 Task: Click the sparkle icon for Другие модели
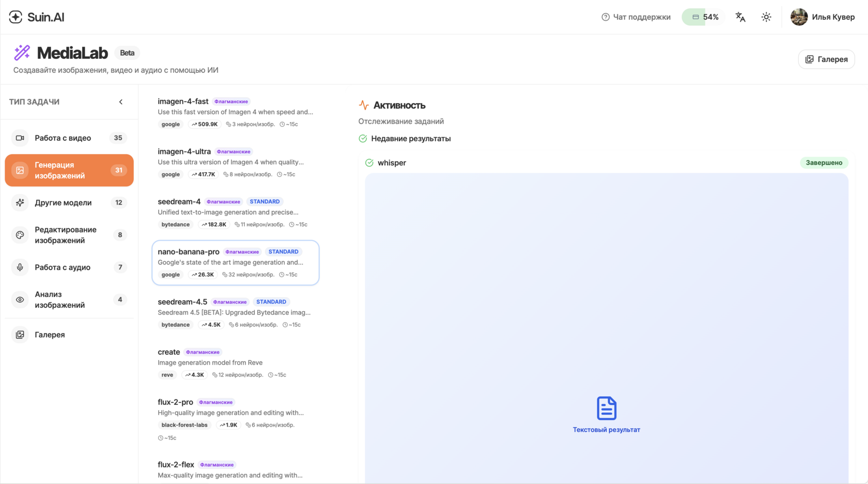(20, 202)
